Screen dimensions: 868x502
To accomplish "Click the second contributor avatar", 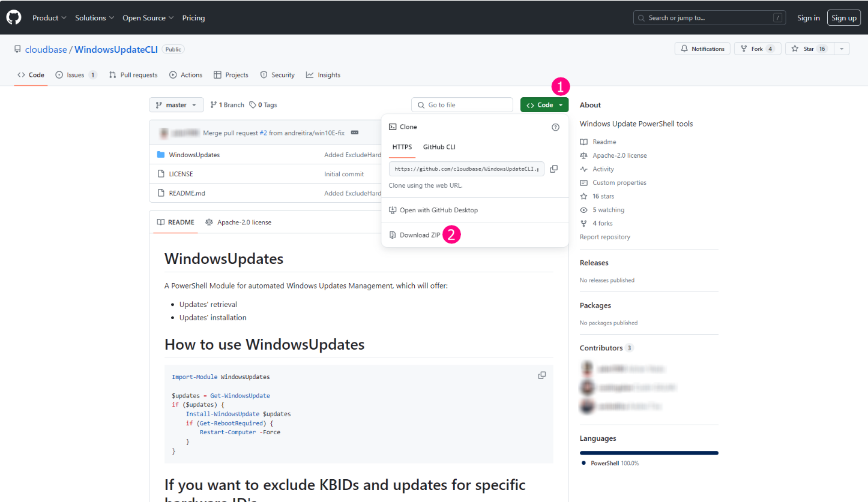I will (x=587, y=387).
